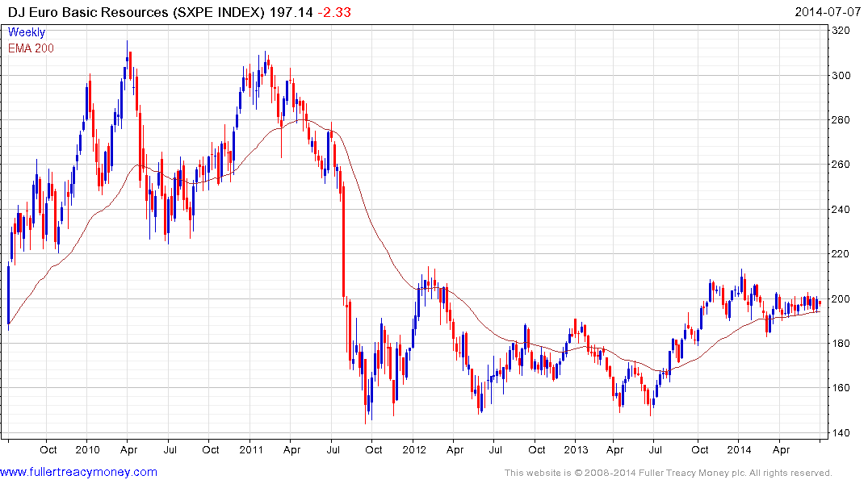The height and width of the screenshot is (484, 868).
Task: Open the www.fullertreacymoney.com link
Action: (x=78, y=472)
